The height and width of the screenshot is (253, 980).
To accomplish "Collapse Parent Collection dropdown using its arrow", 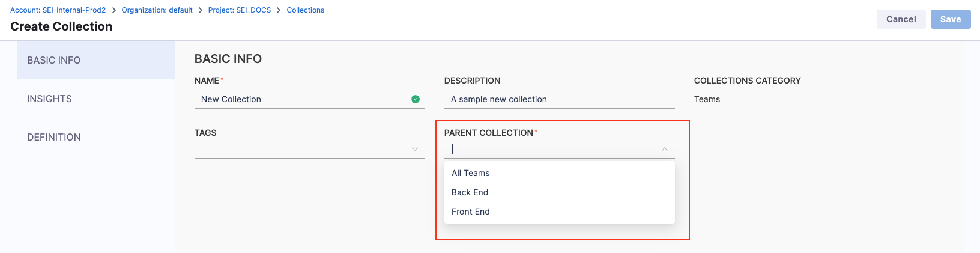I will [665, 149].
